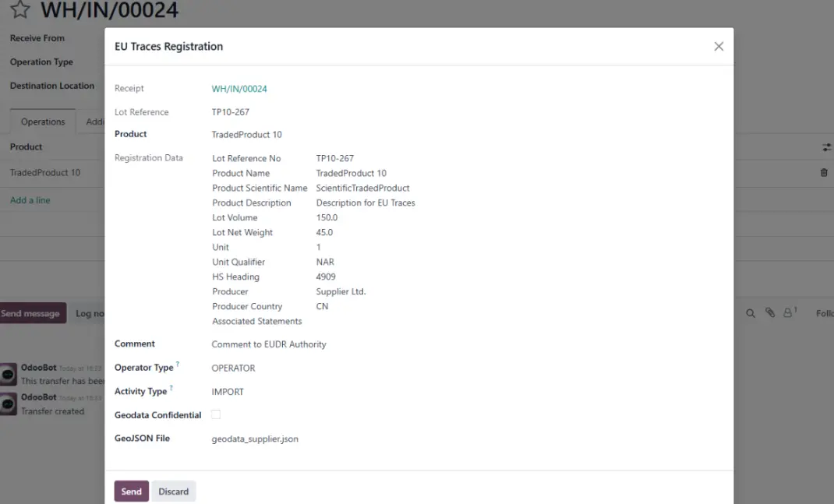Image resolution: width=834 pixels, height=504 pixels.
Task: Show followers list icon
Action: pos(789,313)
